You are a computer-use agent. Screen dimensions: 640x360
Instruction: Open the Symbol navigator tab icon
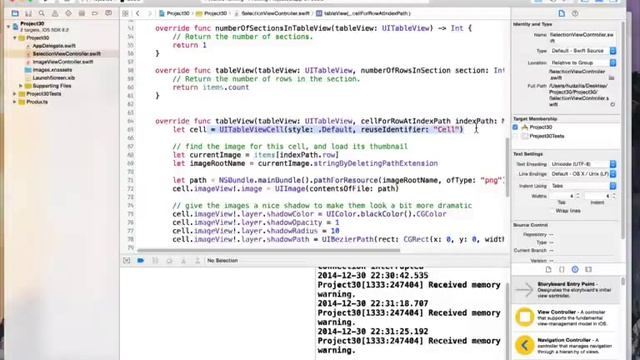28,13
